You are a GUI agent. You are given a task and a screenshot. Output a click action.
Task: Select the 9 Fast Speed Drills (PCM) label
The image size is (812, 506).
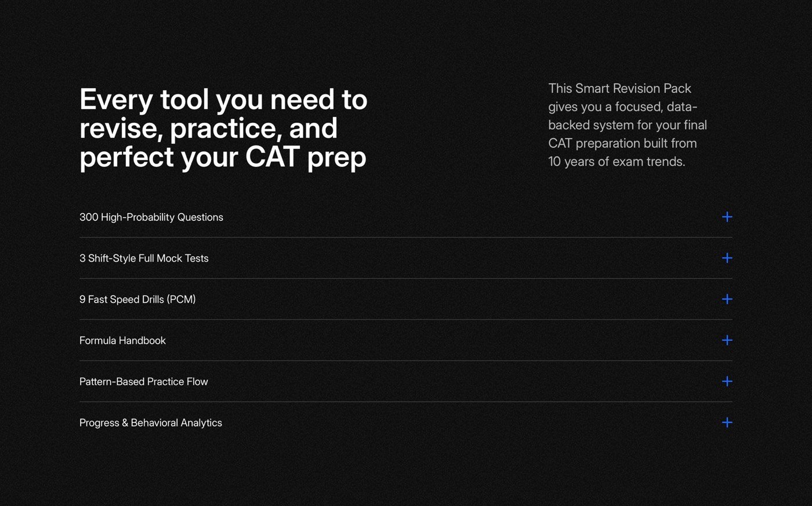pos(137,300)
